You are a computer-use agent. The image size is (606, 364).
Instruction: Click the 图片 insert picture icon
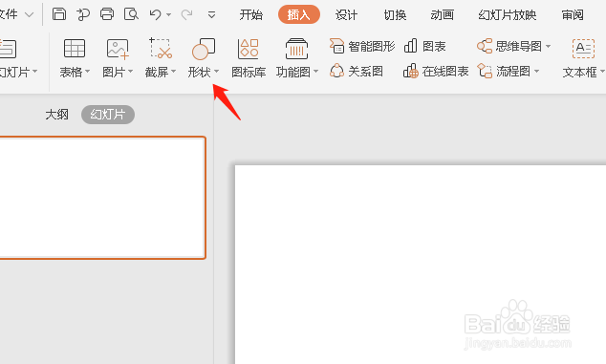(118, 49)
